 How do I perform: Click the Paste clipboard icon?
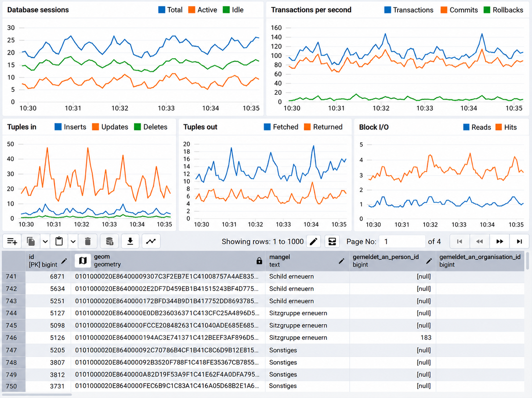pyautogui.click(x=59, y=241)
